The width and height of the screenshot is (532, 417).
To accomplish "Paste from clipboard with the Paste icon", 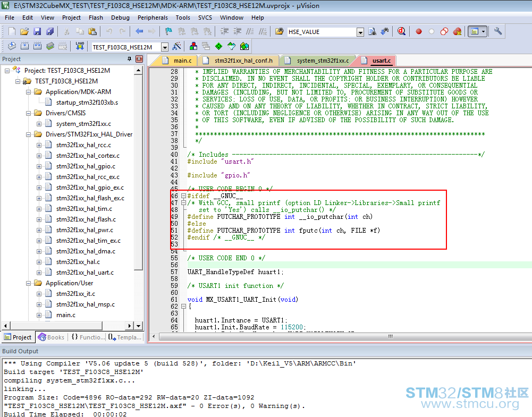I will coord(92,31).
